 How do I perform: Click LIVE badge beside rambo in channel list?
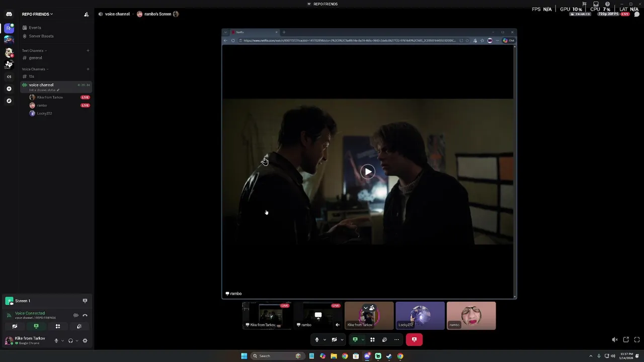pyautogui.click(x=85, y=105)
